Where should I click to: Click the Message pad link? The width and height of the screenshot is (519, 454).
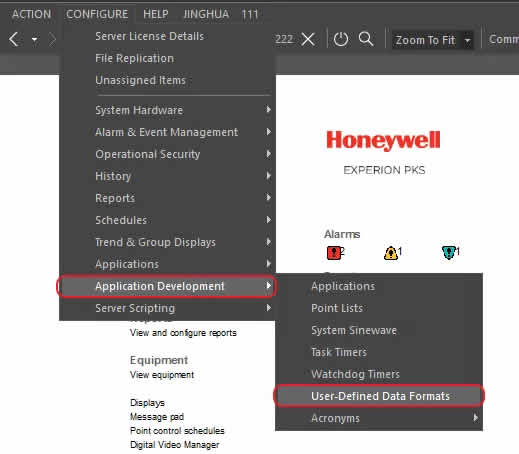click(x=157, y=417)
